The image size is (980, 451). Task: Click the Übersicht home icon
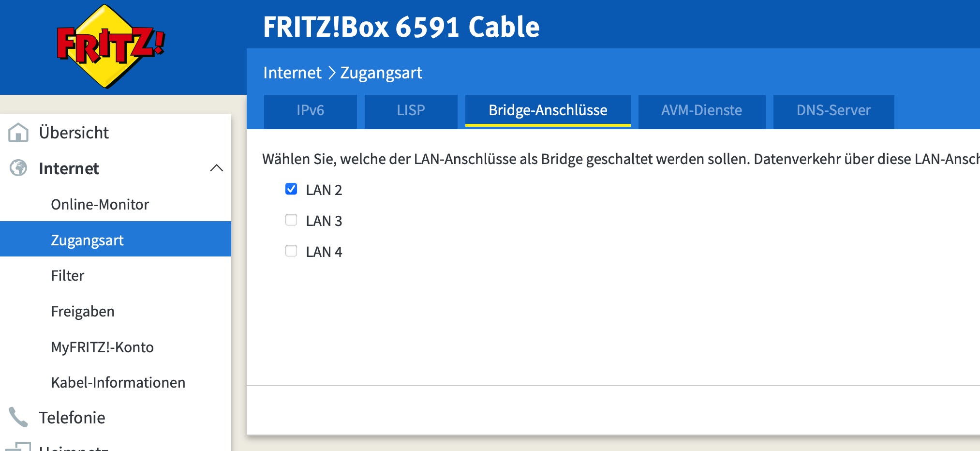(x=18, y=132)
